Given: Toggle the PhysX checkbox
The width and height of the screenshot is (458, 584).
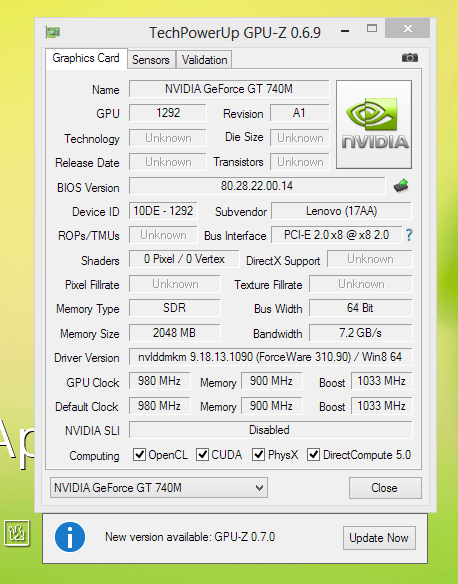Looking at the screenshot, I should point(258,454).
